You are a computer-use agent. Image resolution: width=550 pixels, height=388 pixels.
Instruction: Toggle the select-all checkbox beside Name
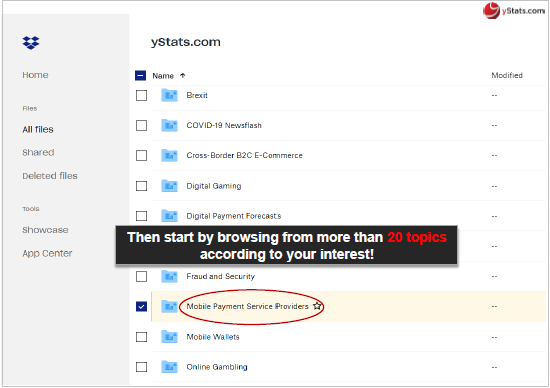coord(140,75)
